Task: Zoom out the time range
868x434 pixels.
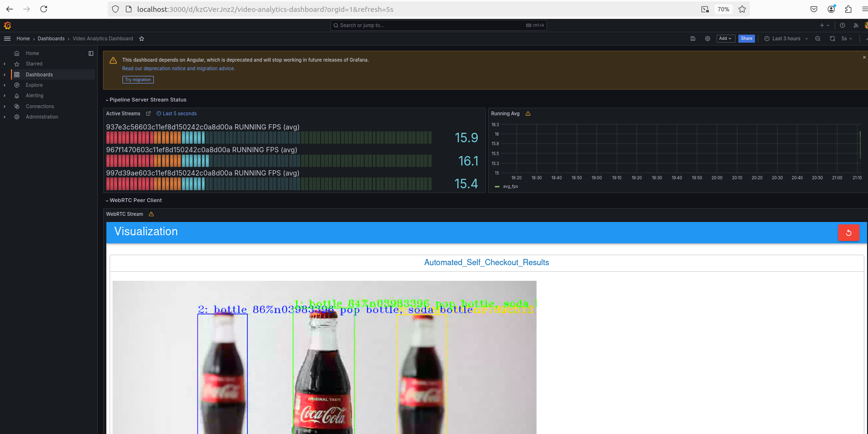Action: 818,39
